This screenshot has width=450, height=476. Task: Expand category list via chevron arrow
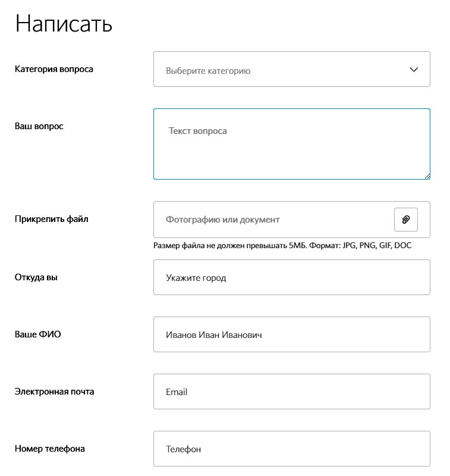[x=414, y=70]
